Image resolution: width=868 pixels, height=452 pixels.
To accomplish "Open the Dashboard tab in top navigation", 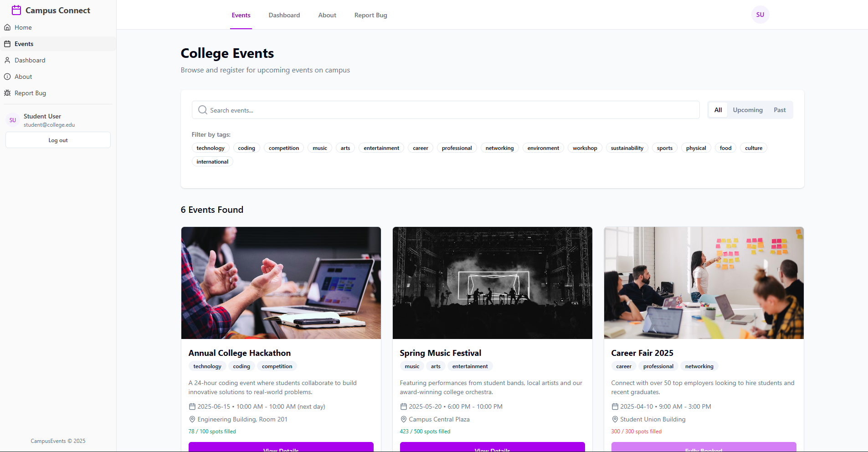I will click(x=284, y=15).
